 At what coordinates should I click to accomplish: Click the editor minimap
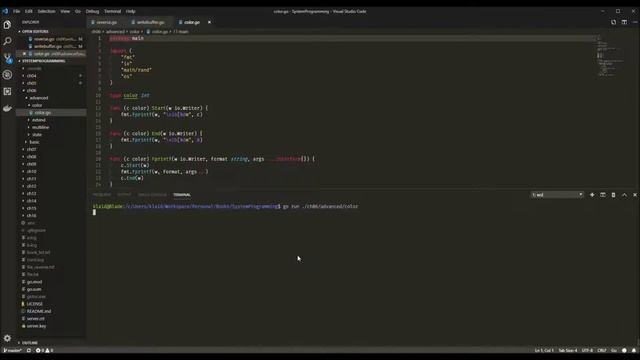coord(611,56)
